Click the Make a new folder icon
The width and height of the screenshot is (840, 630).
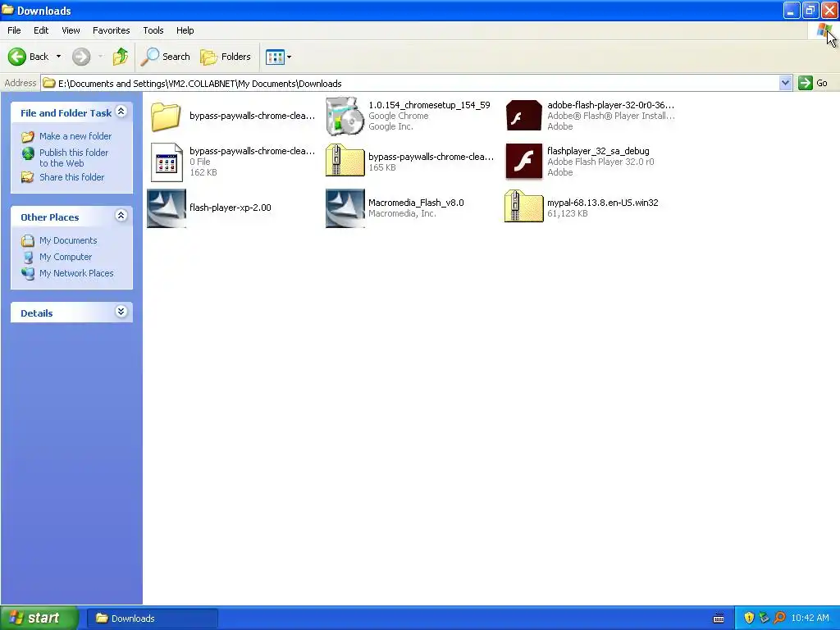click(27, 137)
